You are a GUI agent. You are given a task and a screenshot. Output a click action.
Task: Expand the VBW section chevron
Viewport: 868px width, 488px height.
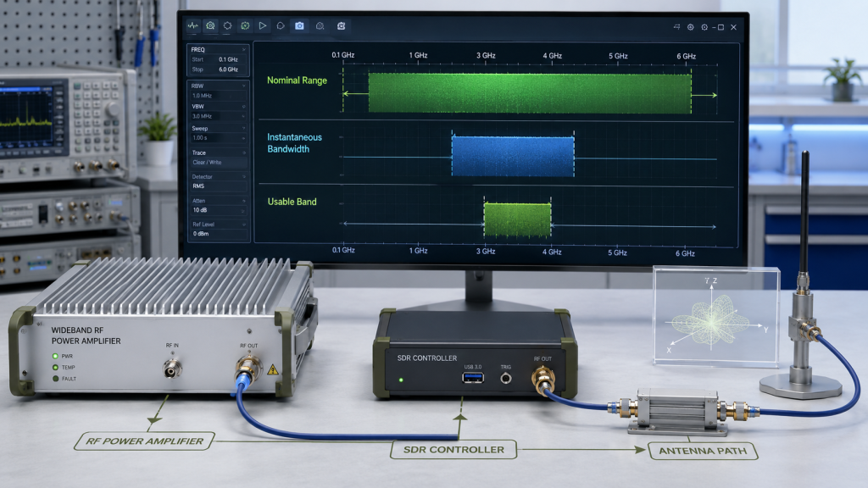pos(243,106)
